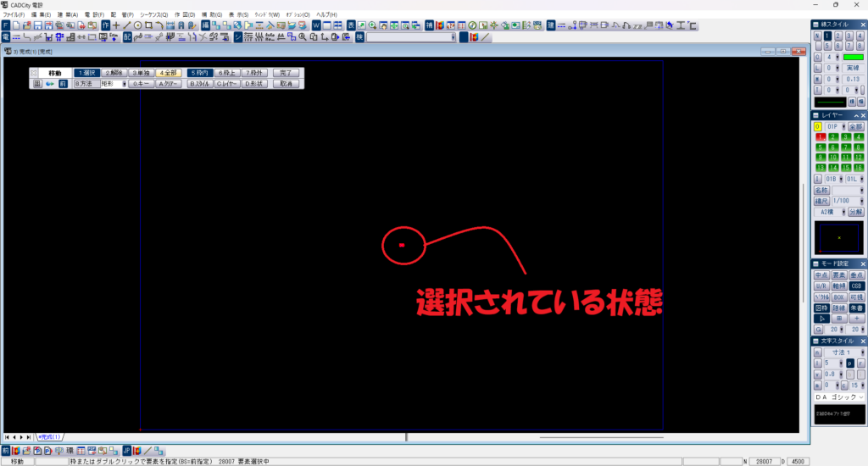Open the シーケンス(Q) menu
The height and width of the screenshot is (466, 868).
pyautogui.click(x=154, y=15)
